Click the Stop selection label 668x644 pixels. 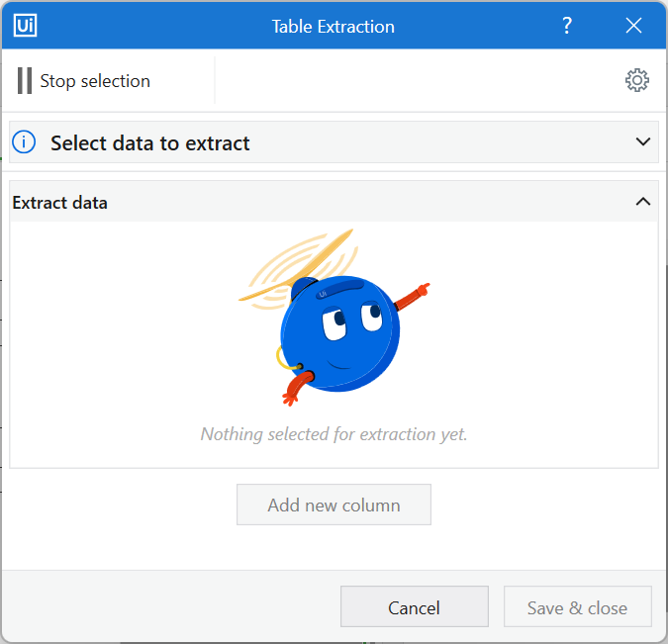[x=95, y=81]
